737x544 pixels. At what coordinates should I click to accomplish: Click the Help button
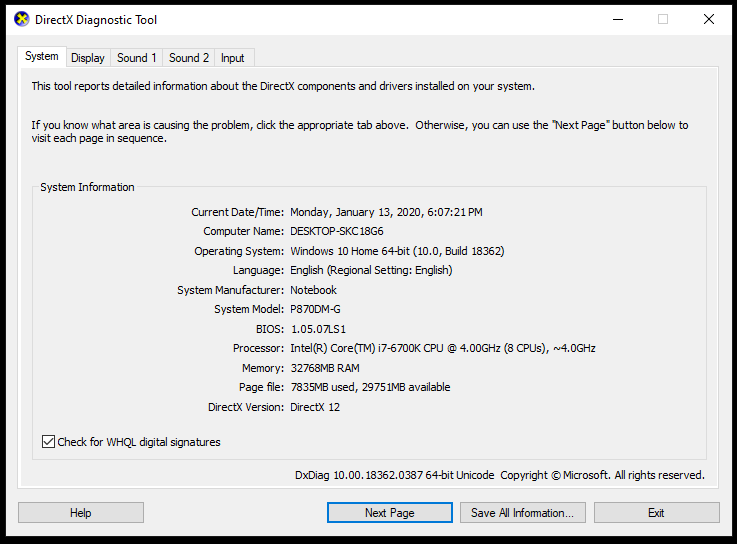point(81,512)
